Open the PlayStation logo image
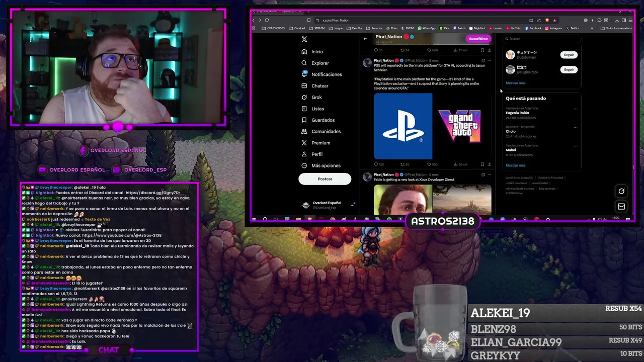This screenshot has height=362, width=644. click(x=403, y=126)
